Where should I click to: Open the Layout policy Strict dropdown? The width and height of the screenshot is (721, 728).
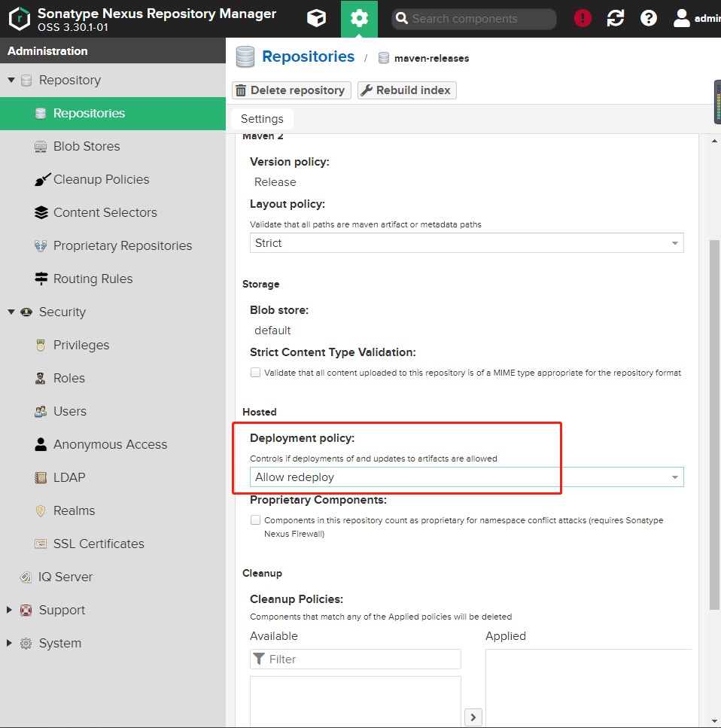point(467,243)
